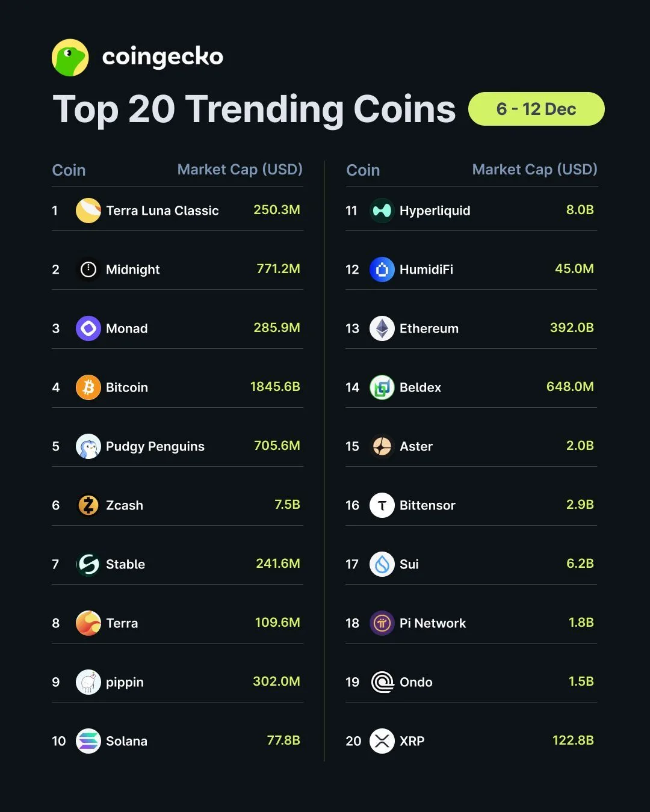Screen dimensions: 650x812
Task: Click the CoinGecko gecko logo icon
Action: click(70, 58)
